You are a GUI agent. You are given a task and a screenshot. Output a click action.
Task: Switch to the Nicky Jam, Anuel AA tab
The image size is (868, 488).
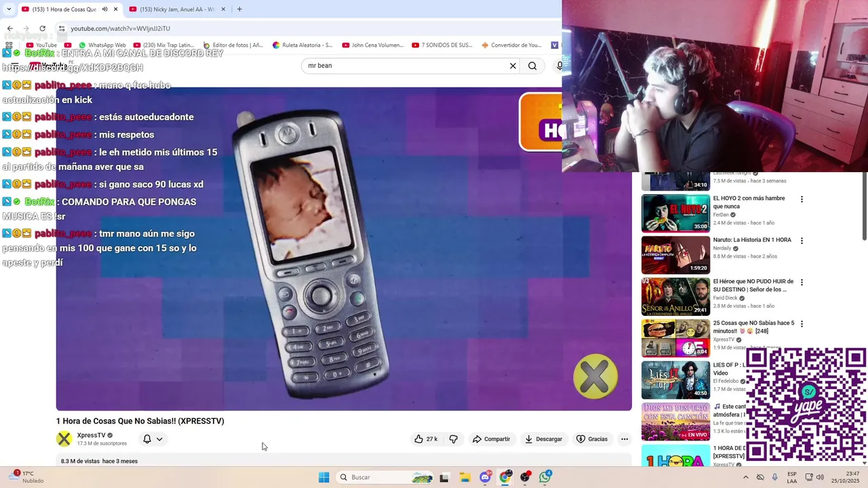tap(176, 9)
